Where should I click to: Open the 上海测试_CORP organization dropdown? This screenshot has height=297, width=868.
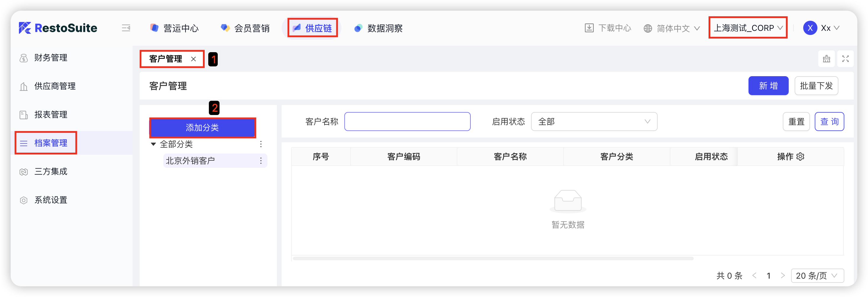[x=748, y=28]
